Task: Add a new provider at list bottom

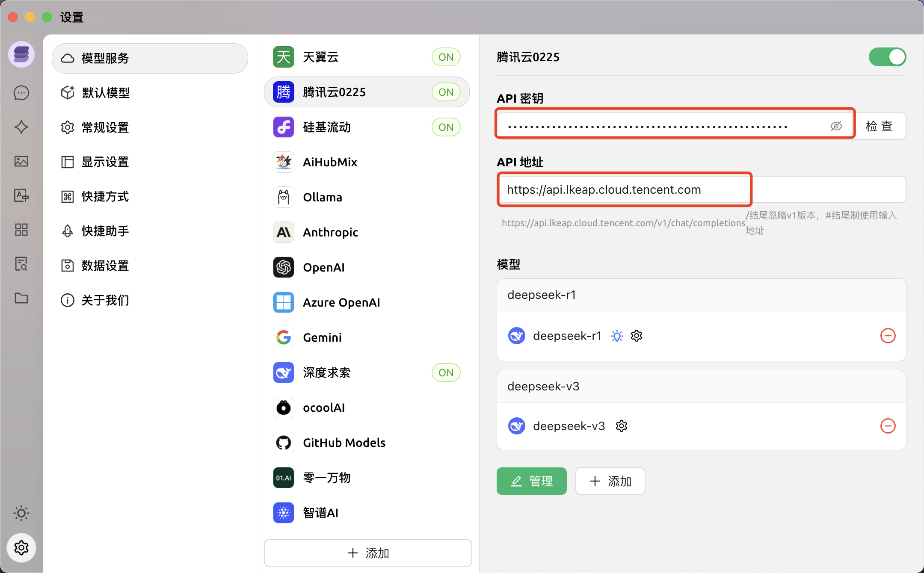Action: tap(368, 553)
